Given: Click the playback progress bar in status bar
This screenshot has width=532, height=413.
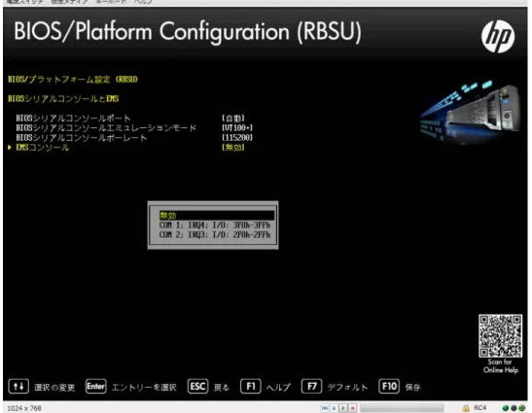Looking at the screenshot, I should click(402, 408).
